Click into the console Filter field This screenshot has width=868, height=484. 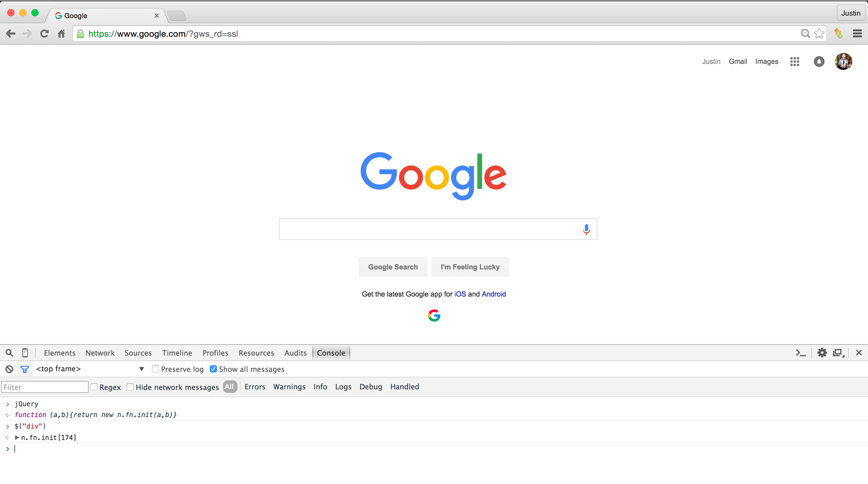45,387
